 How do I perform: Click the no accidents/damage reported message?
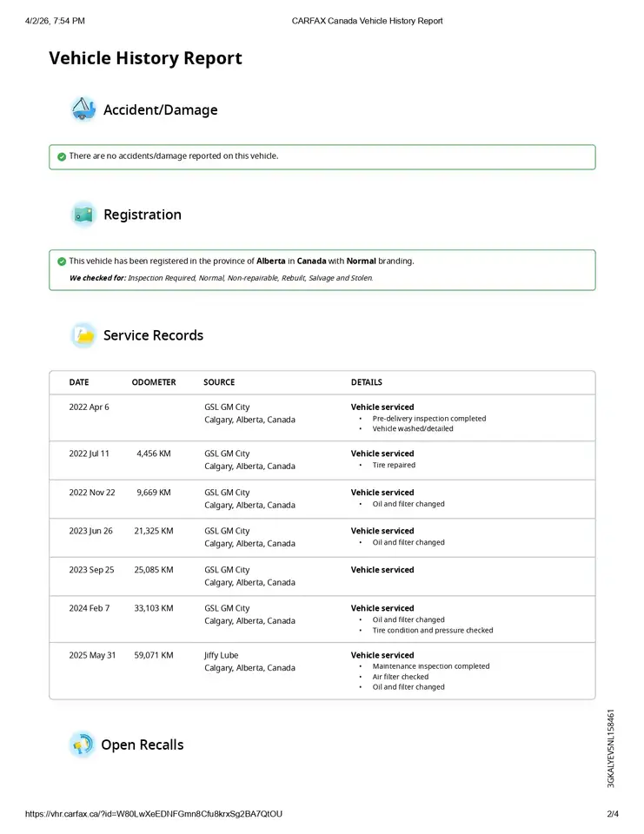(174, 156)
